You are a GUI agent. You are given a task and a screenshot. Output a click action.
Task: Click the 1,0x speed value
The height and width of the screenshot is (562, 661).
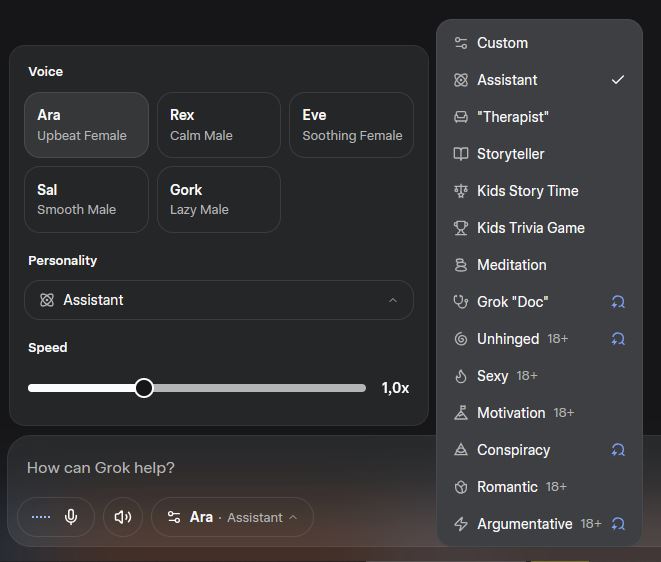pos(395,388)
